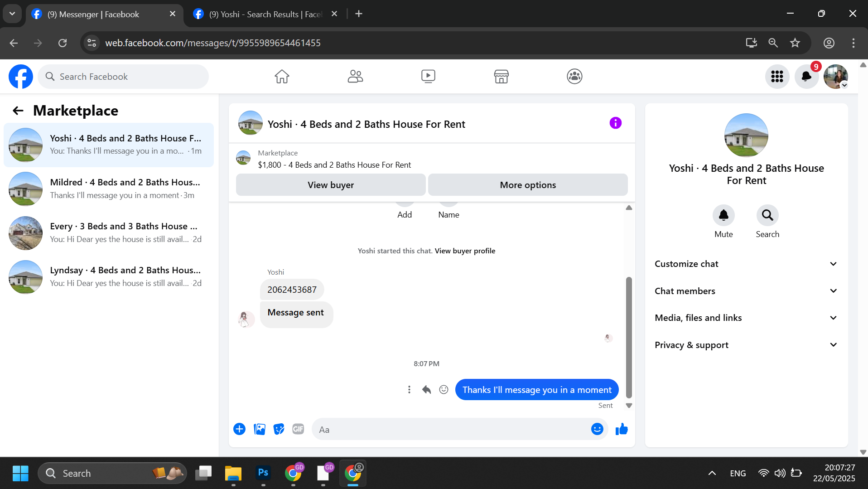
Task: Go back using the Marketplace back arrow
Action: coord(18,111)
